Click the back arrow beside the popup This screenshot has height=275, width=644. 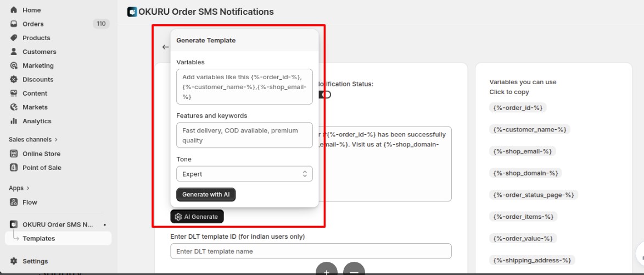point(165,47)
